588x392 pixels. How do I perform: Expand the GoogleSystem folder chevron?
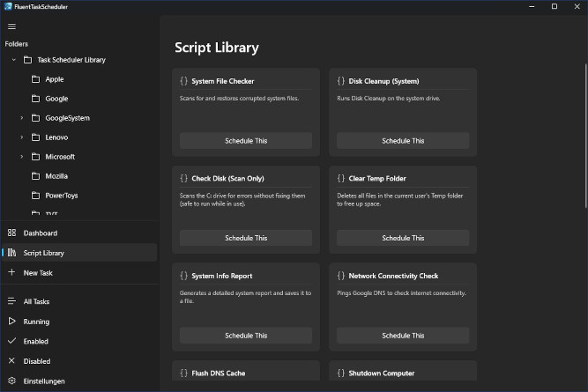coord(22,118)
